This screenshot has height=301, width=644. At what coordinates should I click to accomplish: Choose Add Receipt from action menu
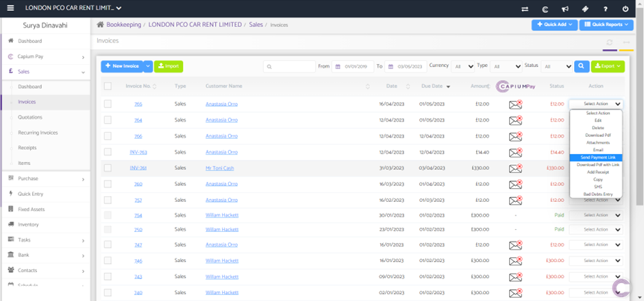(x=595, y=172)
